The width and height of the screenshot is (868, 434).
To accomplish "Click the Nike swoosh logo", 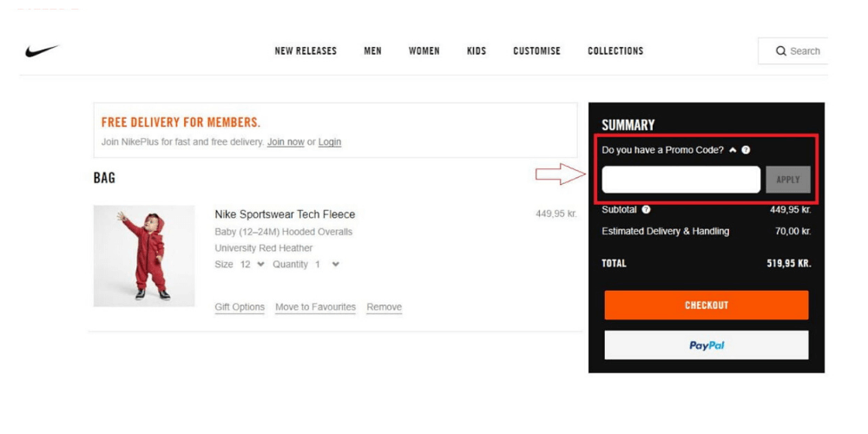I will 42,51.
